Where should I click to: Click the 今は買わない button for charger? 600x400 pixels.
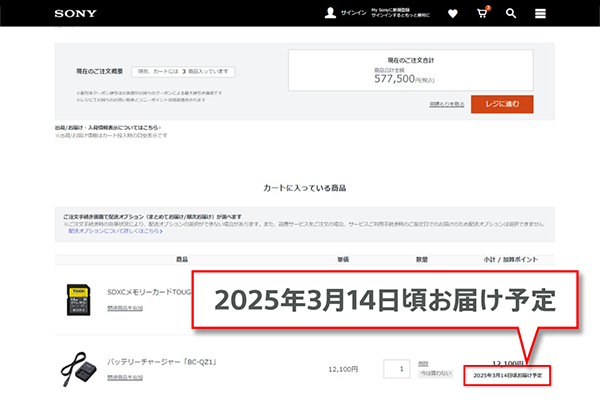pyautogui.click(x=429, y=375)
